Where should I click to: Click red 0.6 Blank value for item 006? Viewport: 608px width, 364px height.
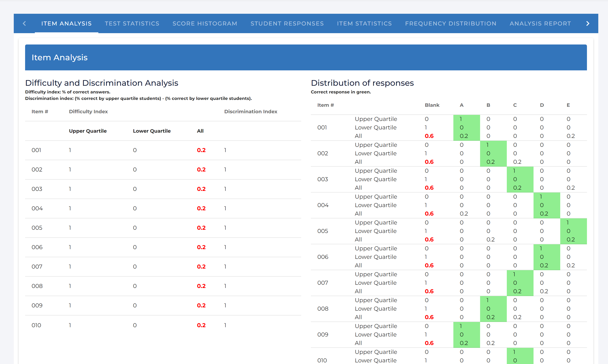(429, 265)
